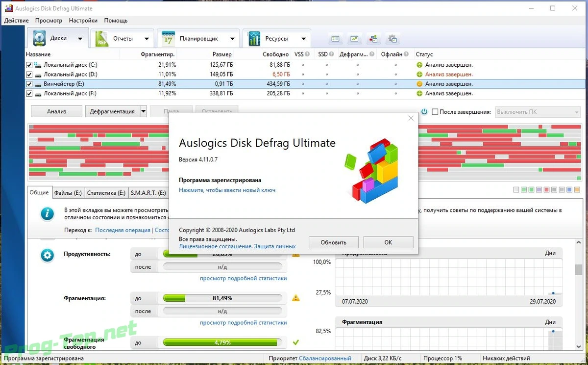Click the blue info icon in Общие tab

(x=47, y=214)
